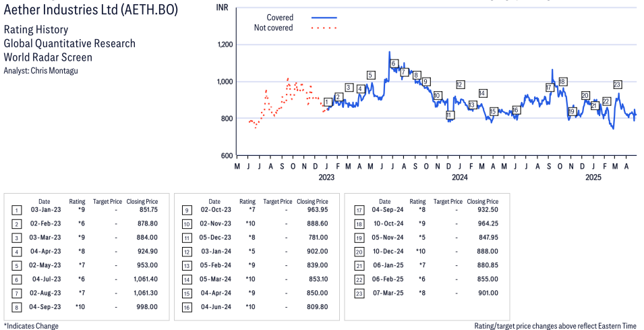Click the *10 rating in the 02-Nov-23 row
644x330 pixels.
[x=250, y=223]
